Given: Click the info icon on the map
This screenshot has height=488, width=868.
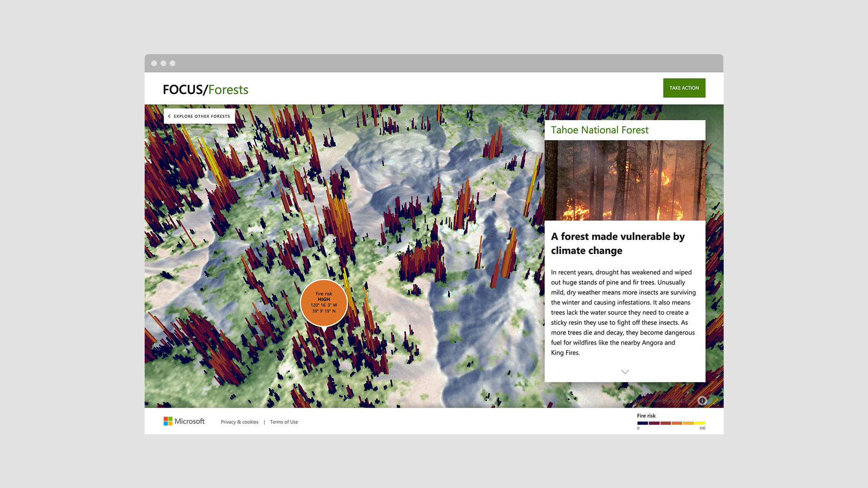Looking at the screenshot, I should click(702, 400).
